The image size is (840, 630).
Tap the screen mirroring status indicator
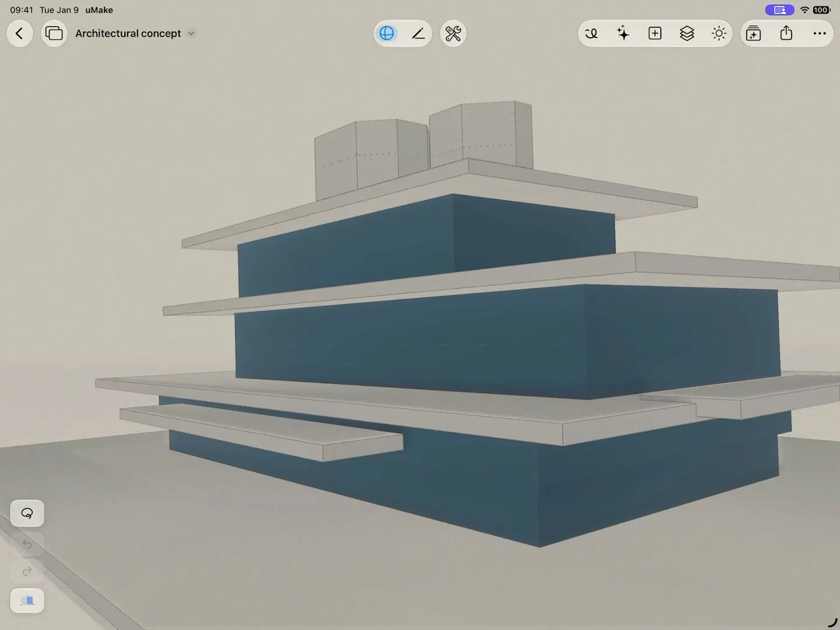click(779, 10)
